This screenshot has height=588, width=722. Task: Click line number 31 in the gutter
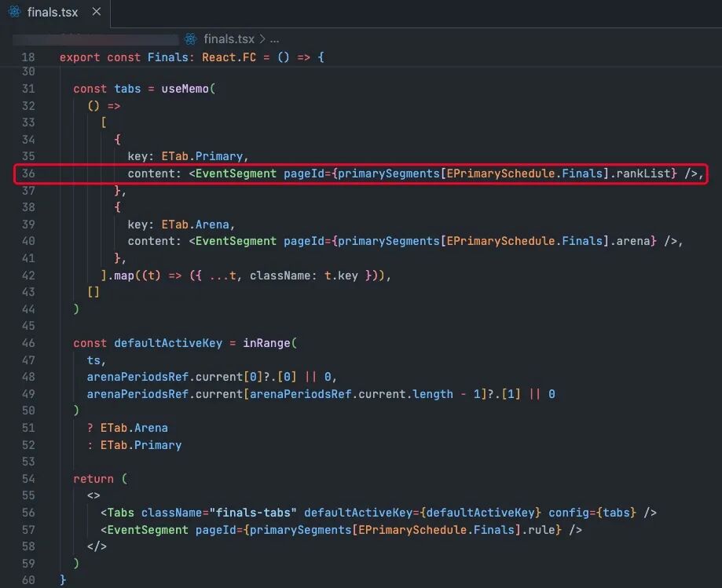(x=28, y=89)
